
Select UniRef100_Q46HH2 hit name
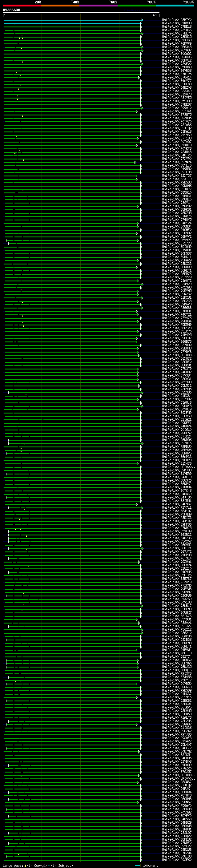[177, 372]
